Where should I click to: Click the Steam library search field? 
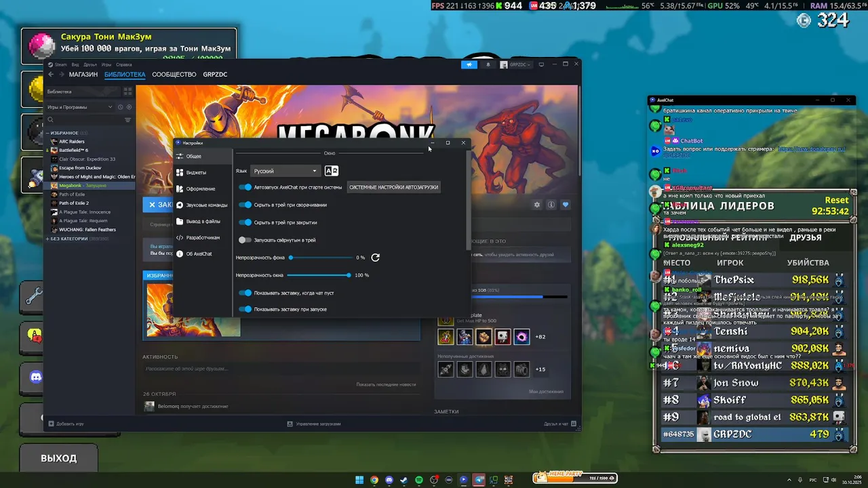(x=84, y=120)
